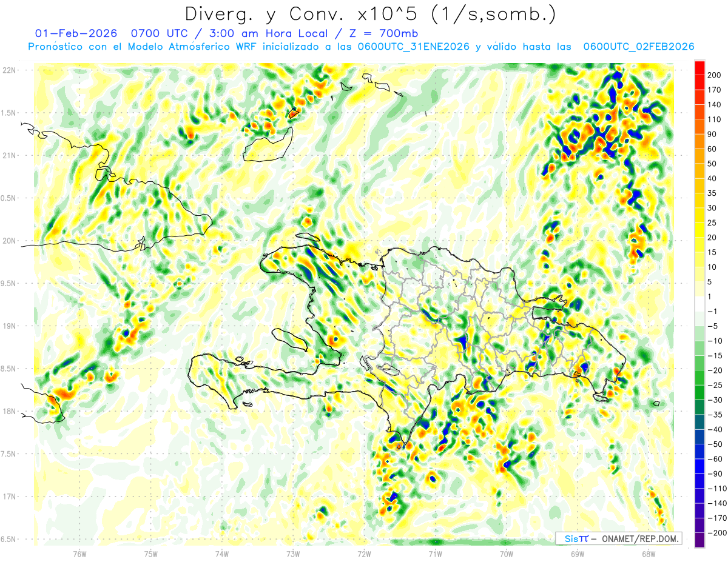Click the '70W' longitude label
The height and width of the screenshot is (562, 728).
coord(507,554)
